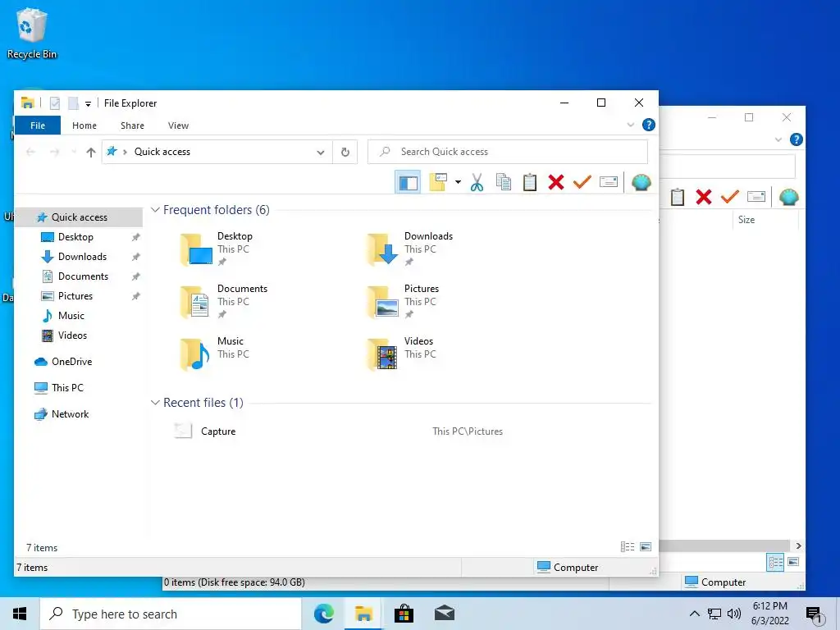840x630 pixels.
Task: Select OneDrive in the navigation pane
Action: click(72, 362)
